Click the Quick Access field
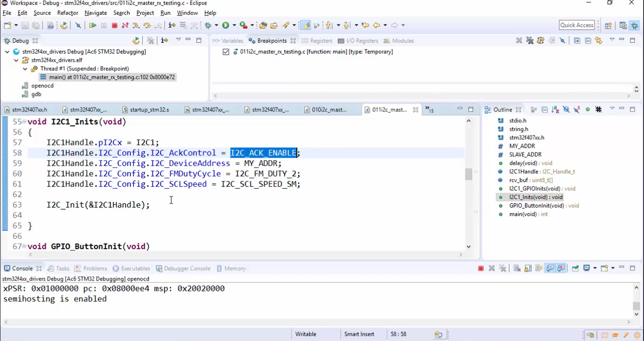Screen dimensions: 644x341 click(x=577, y=25)
